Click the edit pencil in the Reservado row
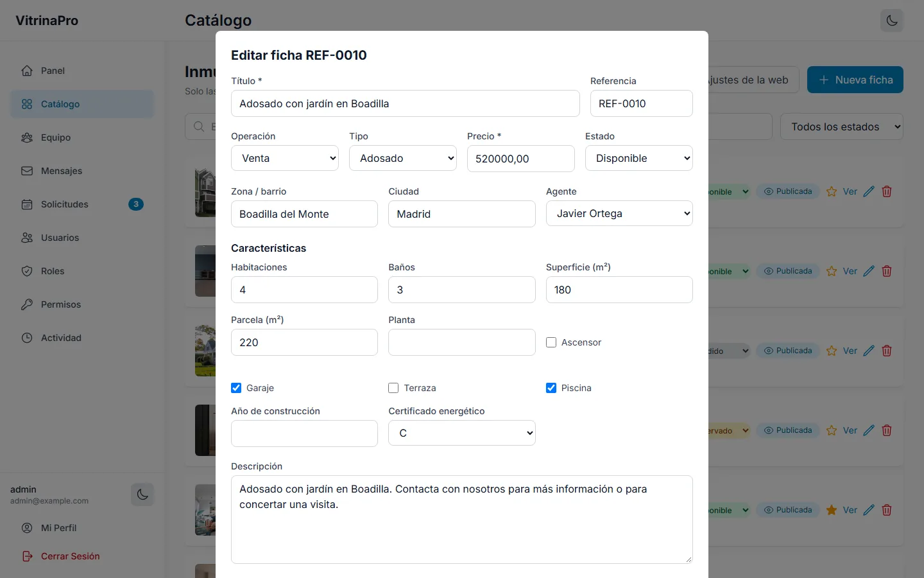The height and width of the screenshot is (578, 924). point(869,430)
